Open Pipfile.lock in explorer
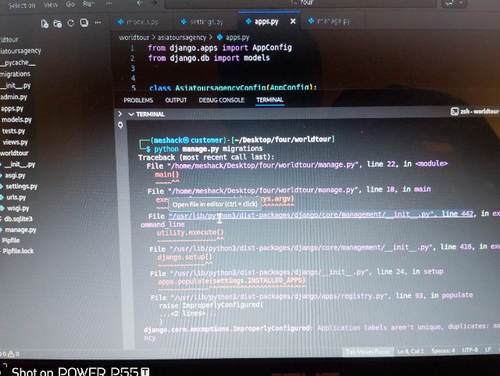500x376 pixels. [18, 251]
